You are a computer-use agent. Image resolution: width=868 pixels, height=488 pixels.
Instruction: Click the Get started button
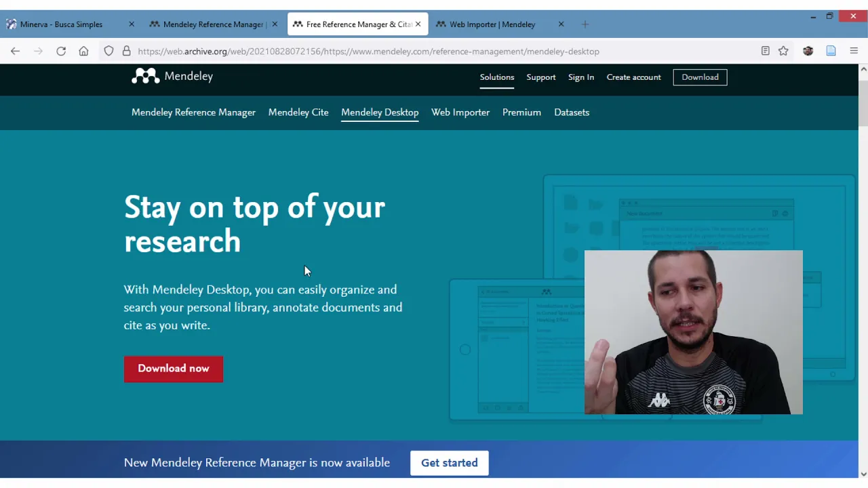(450, 463)
